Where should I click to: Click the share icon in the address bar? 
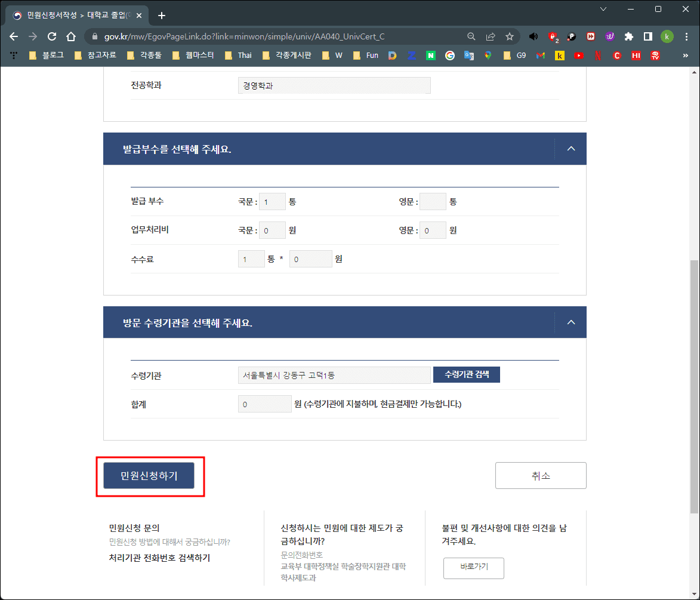491,36
